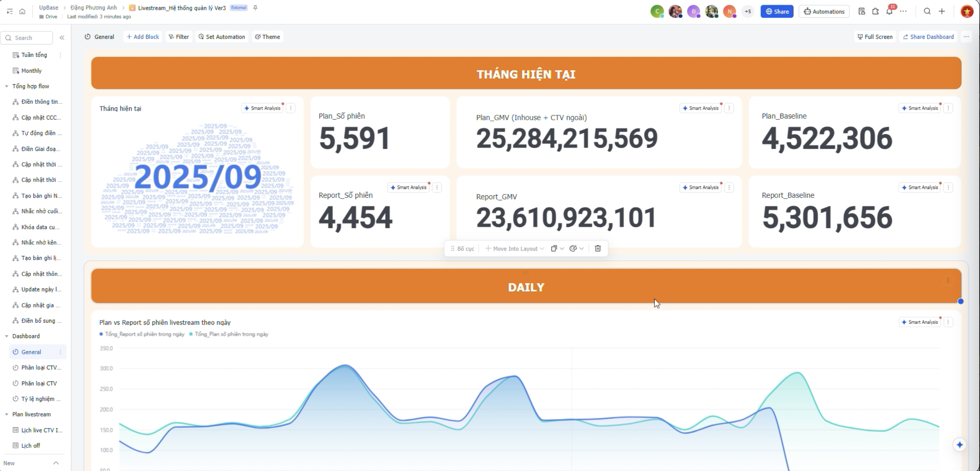Click the plus icon in top-right header
Image resolution: width=980 pixels, height=471 pixels.
pos(942,11)
